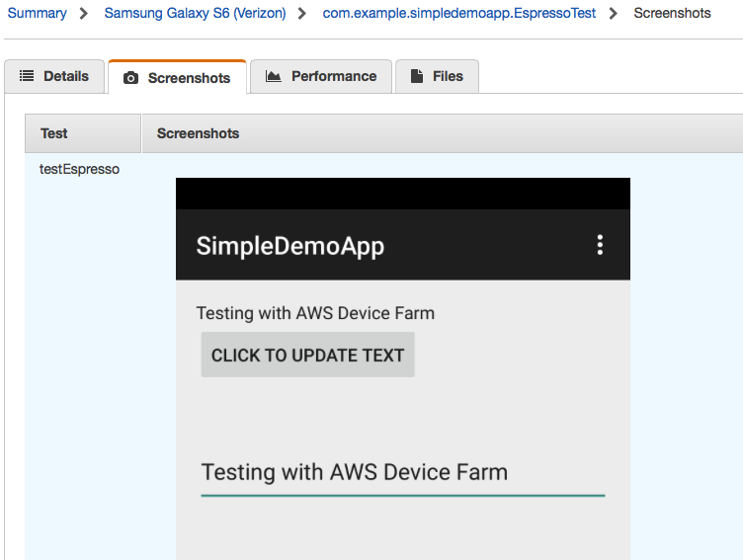Switch to the Details tab

54,76
